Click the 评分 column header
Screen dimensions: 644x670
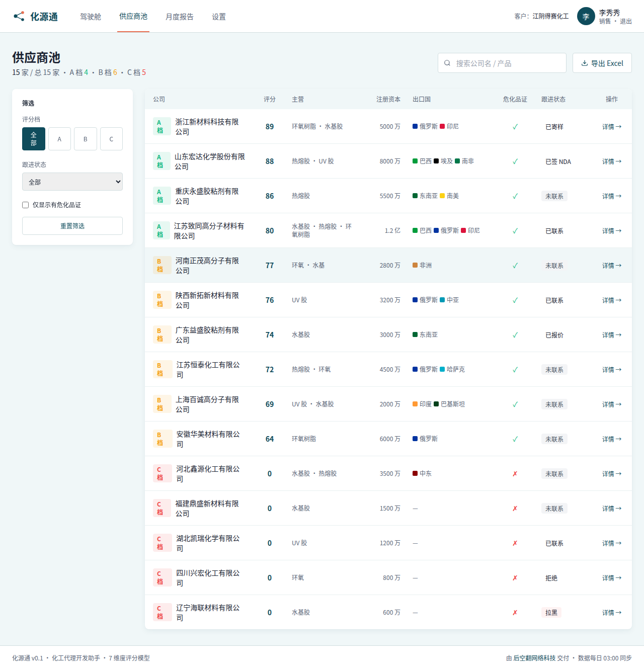pyautogui.click(x=270, y=99)
